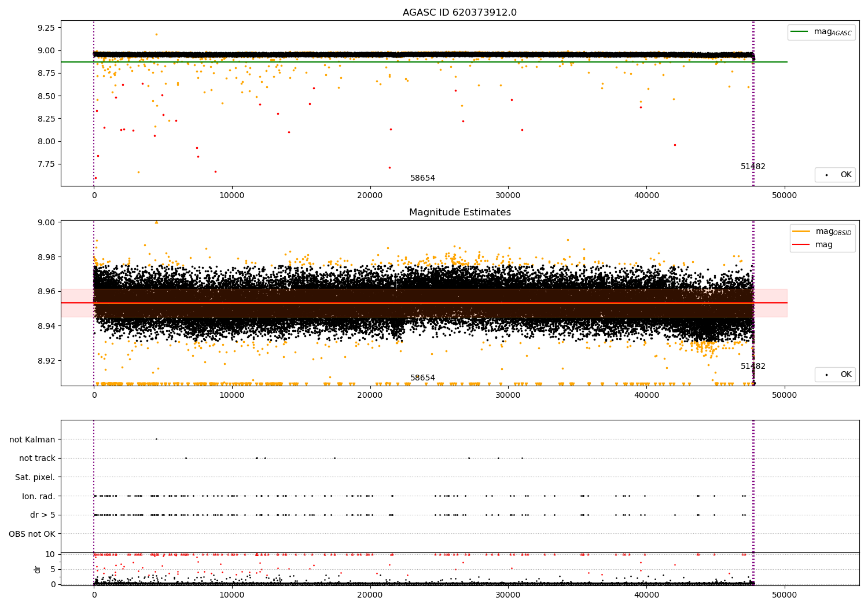Click the 8.25 y-axis tick in the top plot

tap(45, 119)
